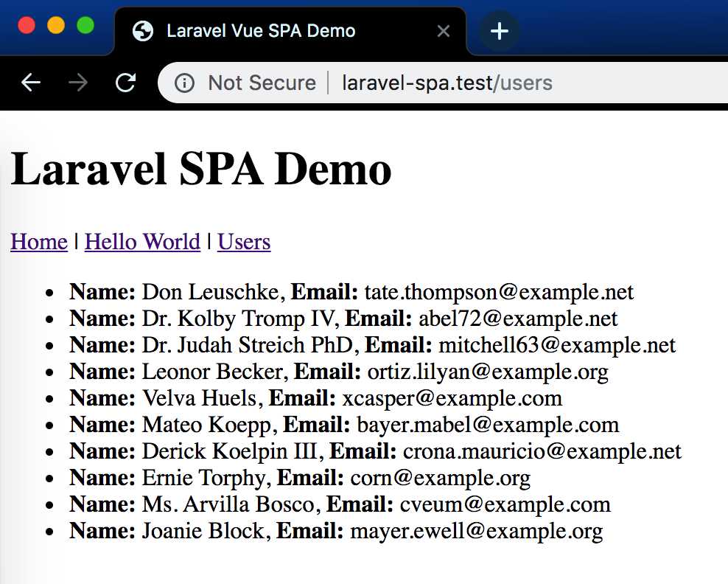Click the name Dr. Judah Streich PhD
728x584 pixels.
[x=248, y=345]
